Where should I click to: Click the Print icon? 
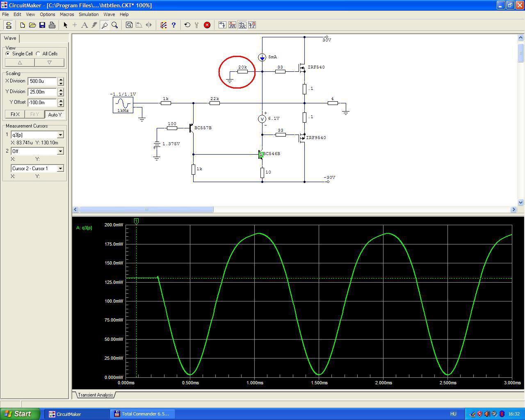coord(52,25)
